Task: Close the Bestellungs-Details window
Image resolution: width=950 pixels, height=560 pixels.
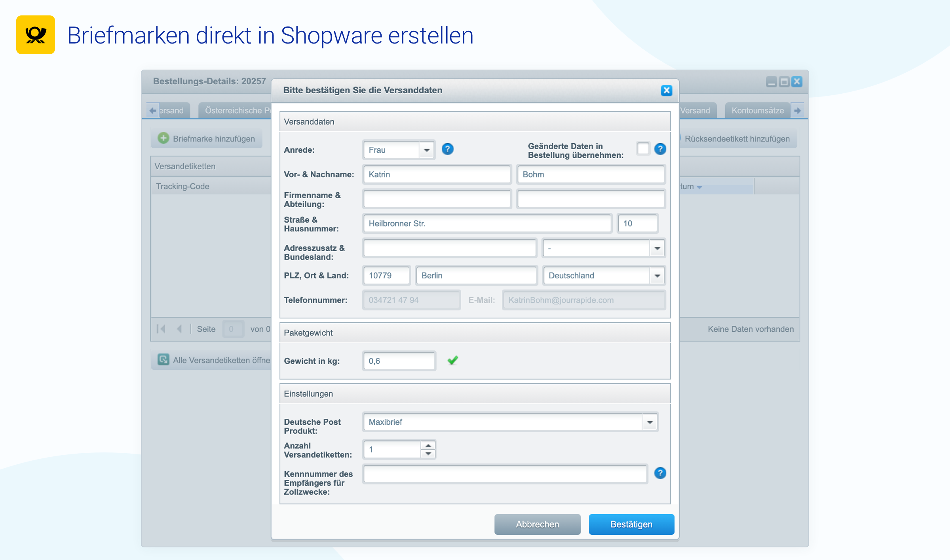Action: coord(797,82)
